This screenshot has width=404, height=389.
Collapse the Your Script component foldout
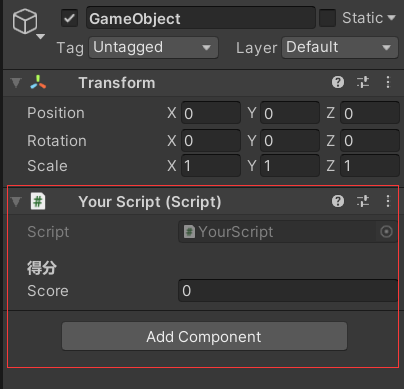pos(16,202)
